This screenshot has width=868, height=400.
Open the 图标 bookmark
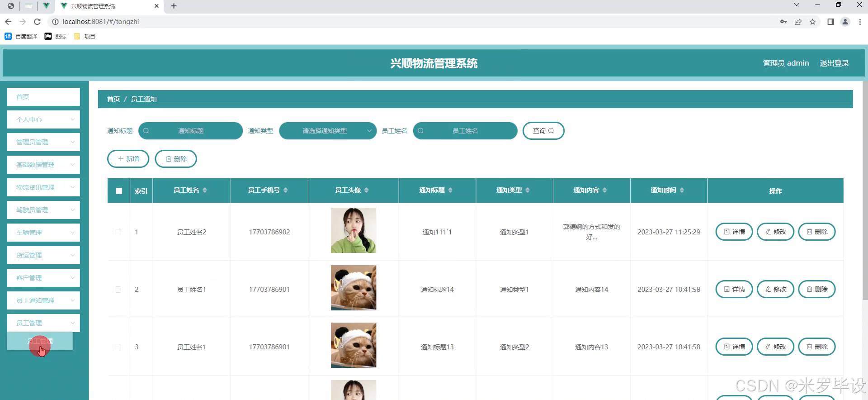pyautogui.click(x=56, y=36)
